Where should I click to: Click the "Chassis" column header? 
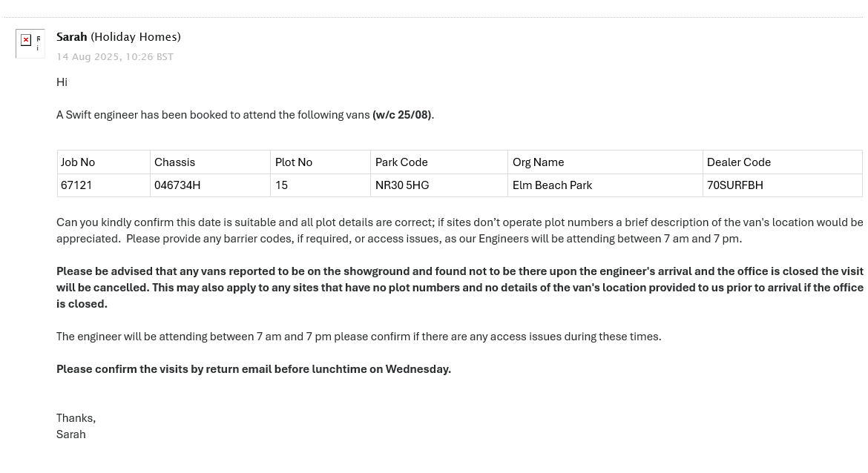point(174,162)
